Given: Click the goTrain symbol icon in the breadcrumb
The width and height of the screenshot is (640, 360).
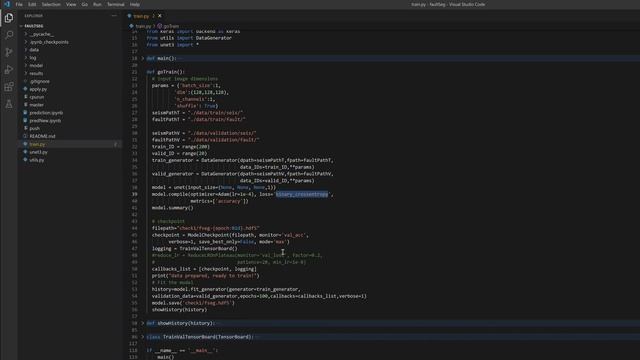Looking at the screenshot, I should (x=160, y=26).
